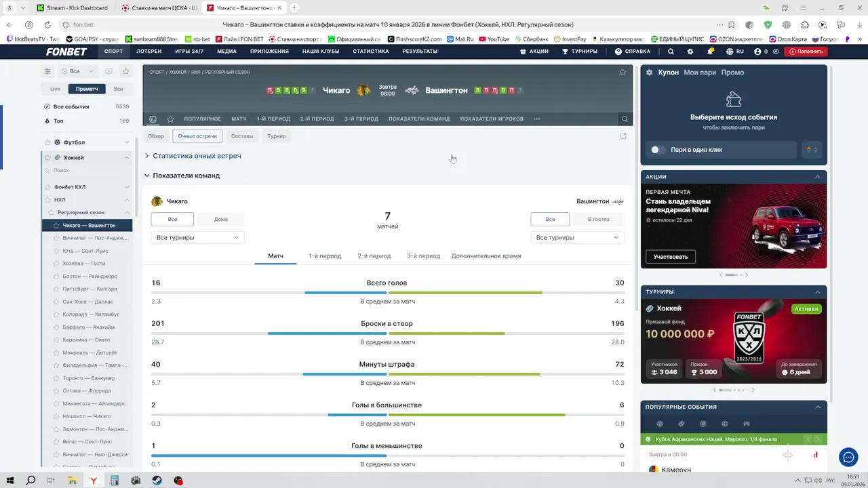Click the sidebar Поиск search field

pyautogui.click(x=87, y=171)
